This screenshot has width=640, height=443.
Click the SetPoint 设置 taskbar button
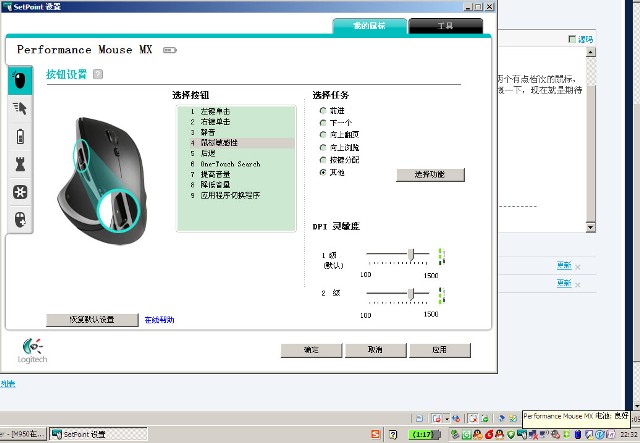[x=98, y=434]
